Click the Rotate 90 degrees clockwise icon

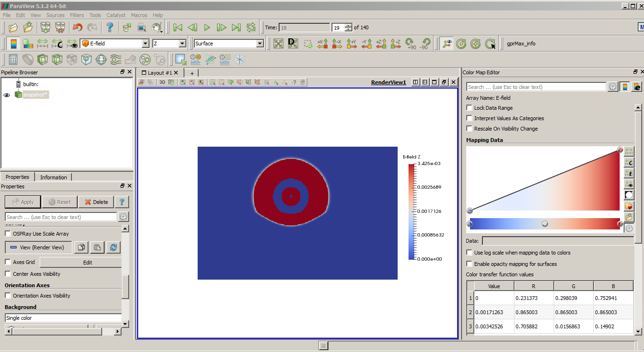pyautogui.click(x=410, y=44)
